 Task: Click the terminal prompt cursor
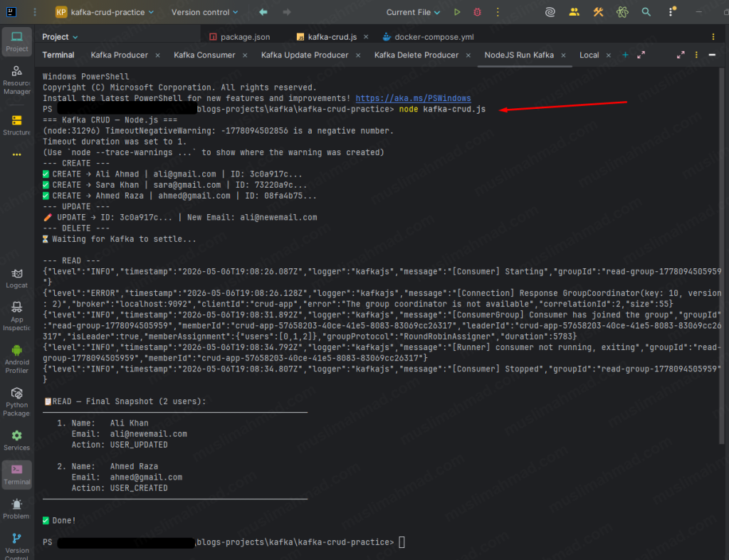402,542
